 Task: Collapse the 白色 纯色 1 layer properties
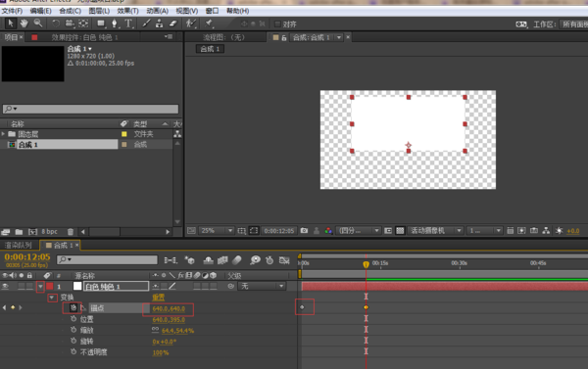click(x=40, y=287)
